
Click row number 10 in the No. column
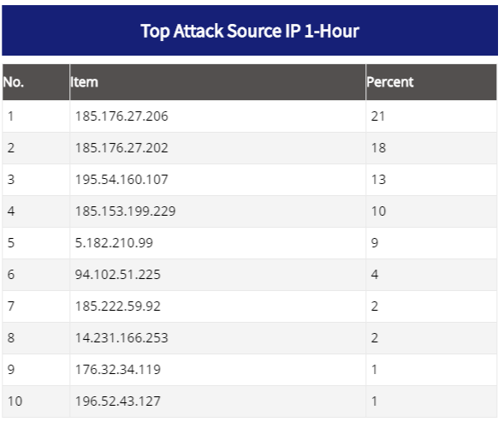[15, 401]
